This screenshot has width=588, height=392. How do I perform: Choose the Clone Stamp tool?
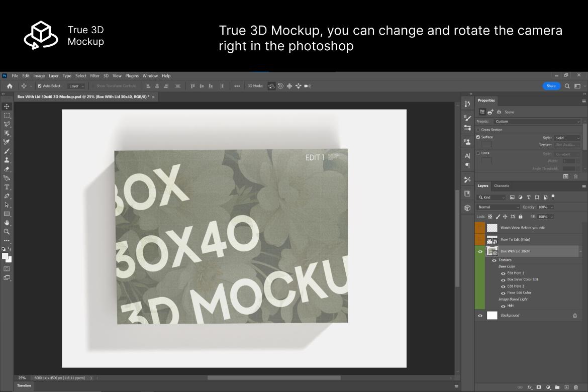click(x=7, y=160)
